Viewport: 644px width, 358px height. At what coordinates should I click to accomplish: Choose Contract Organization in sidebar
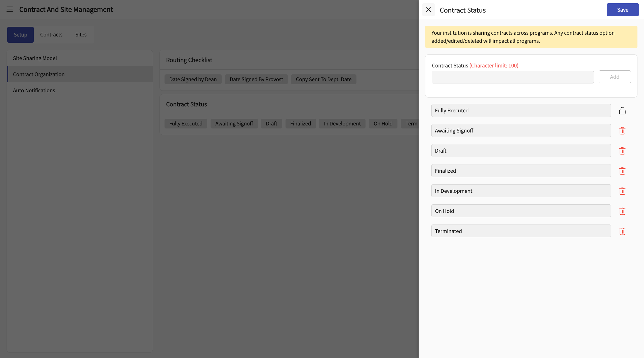tap(39, 74)
